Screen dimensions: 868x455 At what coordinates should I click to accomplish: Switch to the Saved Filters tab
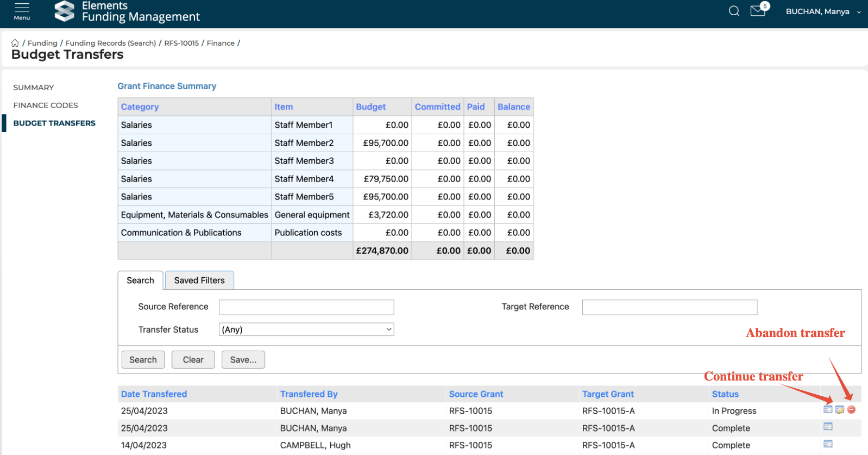click(199, 281)
